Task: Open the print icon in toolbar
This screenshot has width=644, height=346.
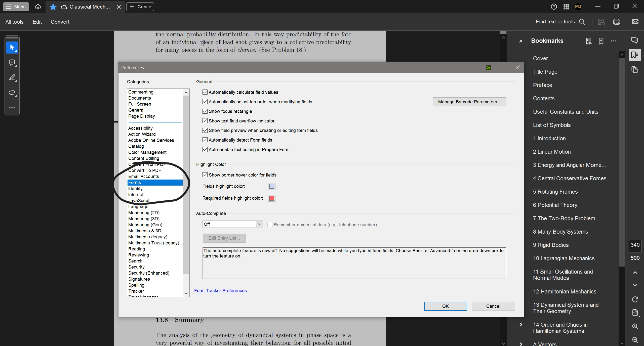Action: tap(617, 22)
